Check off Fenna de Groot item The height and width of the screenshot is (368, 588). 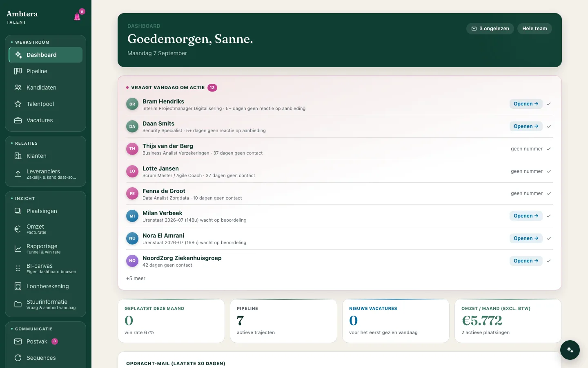[x=549, y=193]
